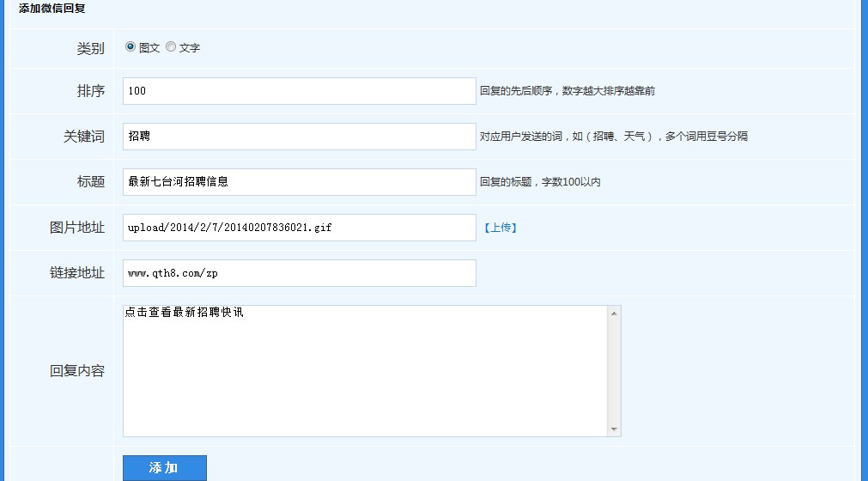Image resolution: width=868 pixels, height=481 pixels.
Task: Click the text area scrollbar down arrow
Action: (x=614, y=429)
